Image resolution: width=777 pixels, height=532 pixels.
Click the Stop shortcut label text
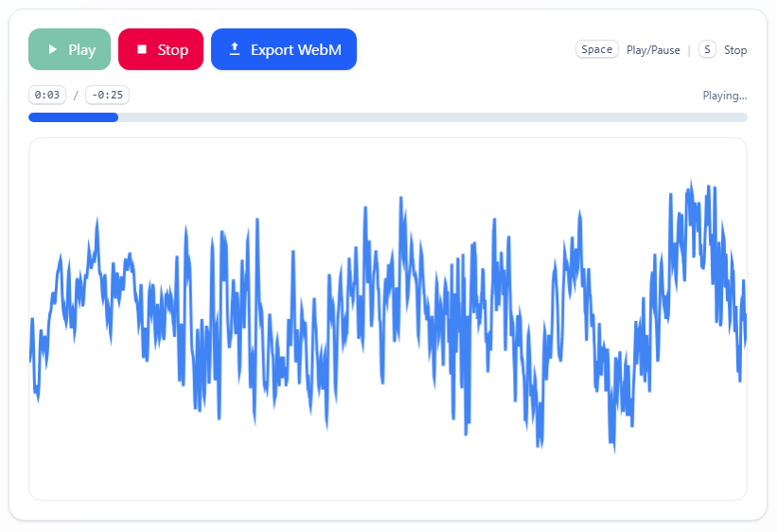point(735,50)
